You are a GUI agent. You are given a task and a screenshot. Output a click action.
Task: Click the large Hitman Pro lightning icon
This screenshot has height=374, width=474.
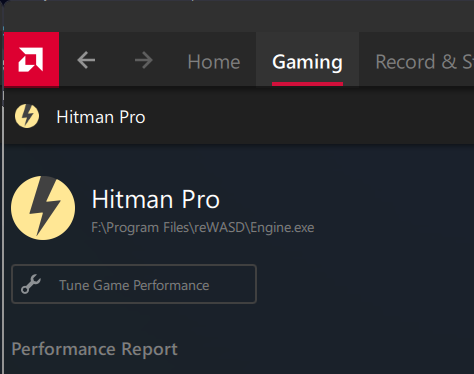coord(43,208)
